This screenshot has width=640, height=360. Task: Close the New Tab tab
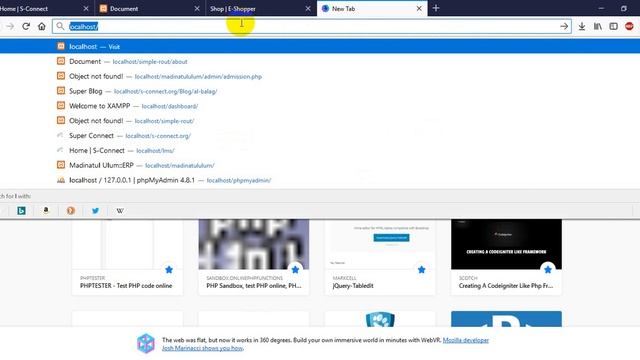click(x=419, y=9)
